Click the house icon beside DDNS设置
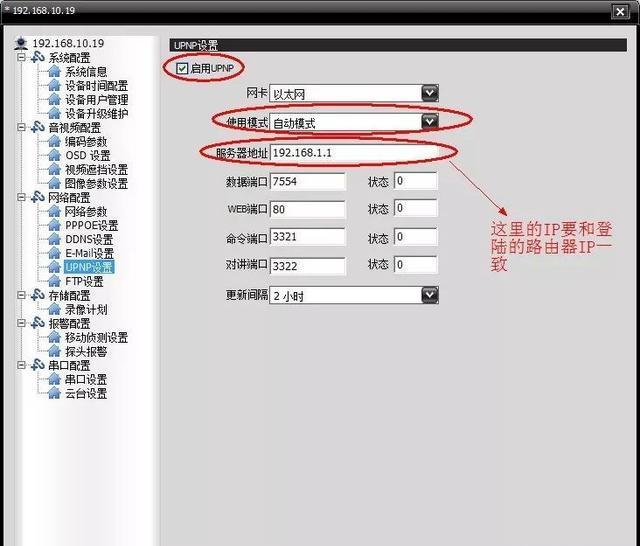The image size is (640, 546). click(x=54, y=239)
